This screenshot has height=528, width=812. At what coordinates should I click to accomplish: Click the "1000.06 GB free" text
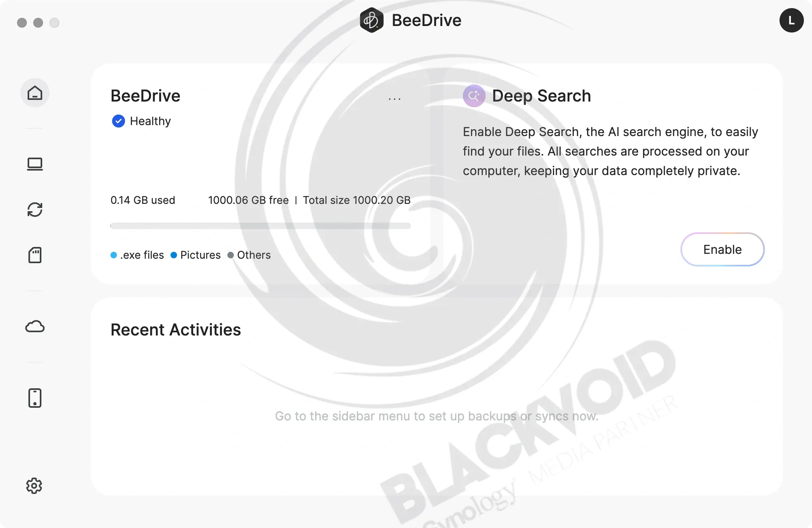click(x=248, y=200)
